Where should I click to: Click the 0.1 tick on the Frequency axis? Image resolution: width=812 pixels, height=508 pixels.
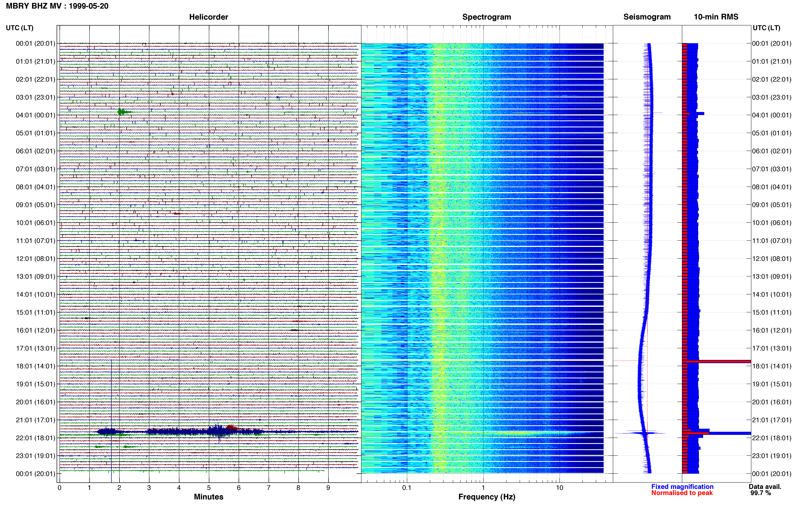[x=407, y=488]
